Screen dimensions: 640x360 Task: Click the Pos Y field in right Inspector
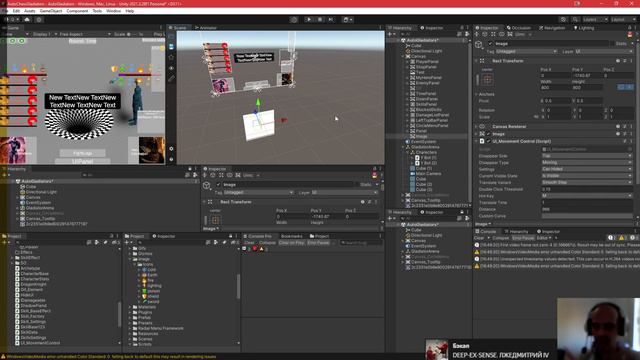coord(587,76)
